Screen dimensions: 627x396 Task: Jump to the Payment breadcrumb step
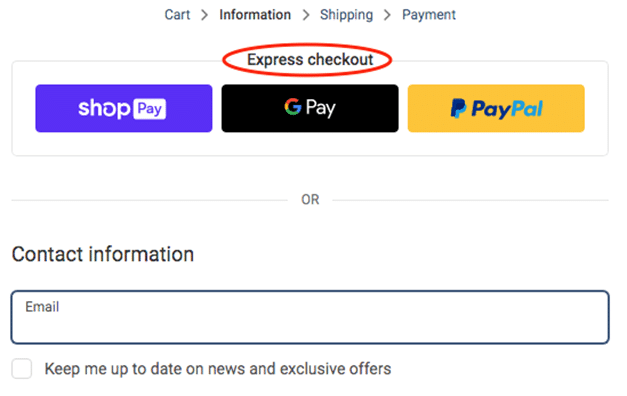[429, 15]
